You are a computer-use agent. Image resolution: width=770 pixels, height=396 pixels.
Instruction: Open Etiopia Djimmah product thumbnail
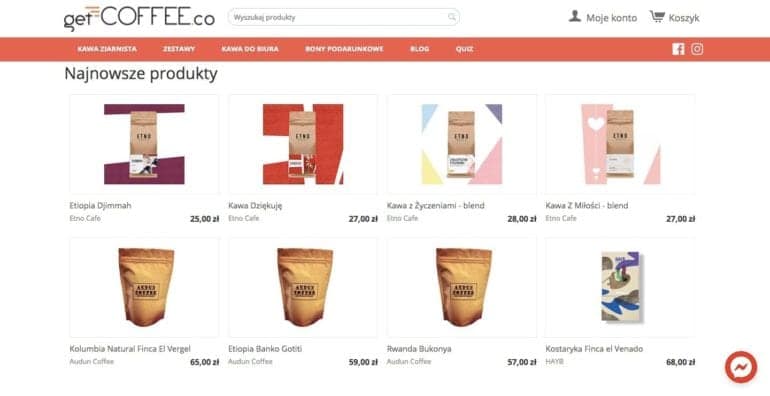144,144
